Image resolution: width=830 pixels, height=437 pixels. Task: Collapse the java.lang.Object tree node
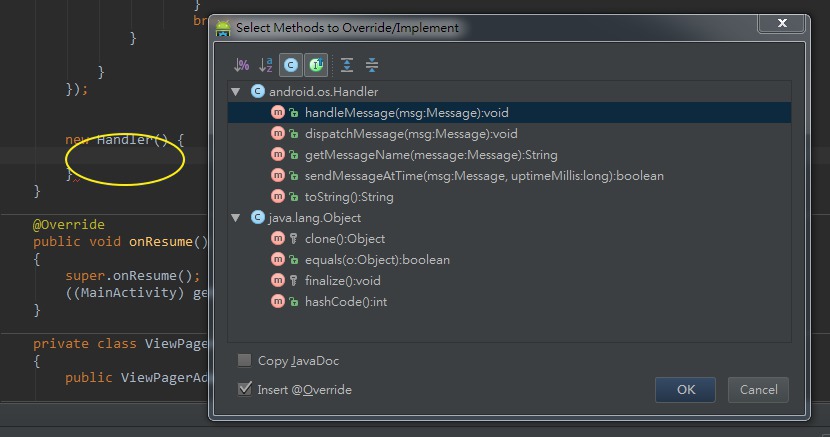[x=236, y=218]
